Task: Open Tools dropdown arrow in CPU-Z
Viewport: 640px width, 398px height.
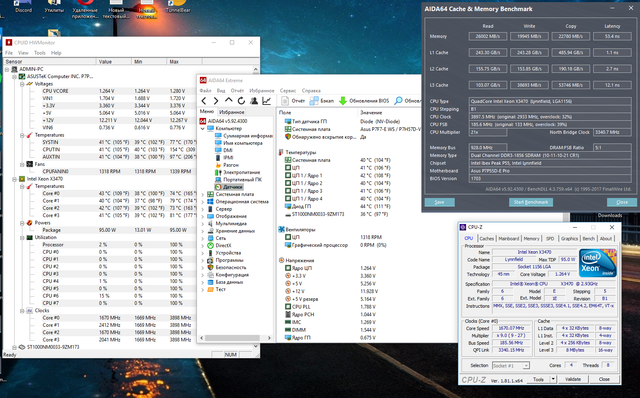Action: click(553, 379)
